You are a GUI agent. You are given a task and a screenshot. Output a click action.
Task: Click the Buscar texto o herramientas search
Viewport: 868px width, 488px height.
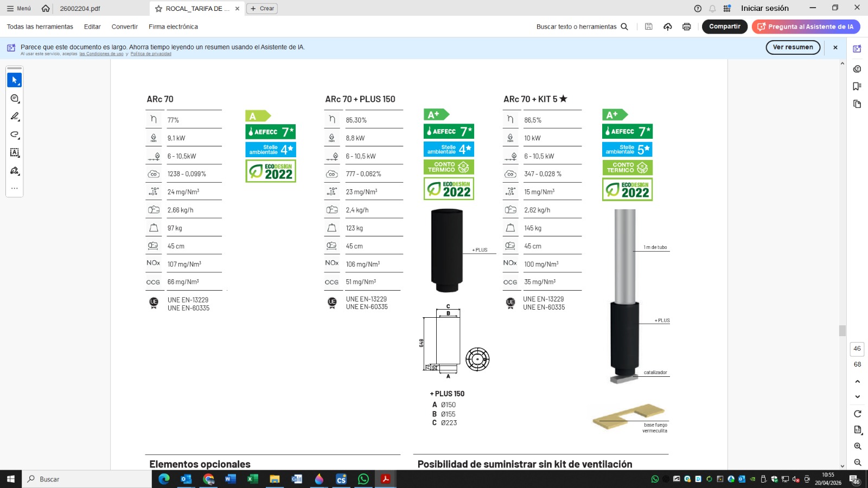pyautogui.click(x=582, y=27)
